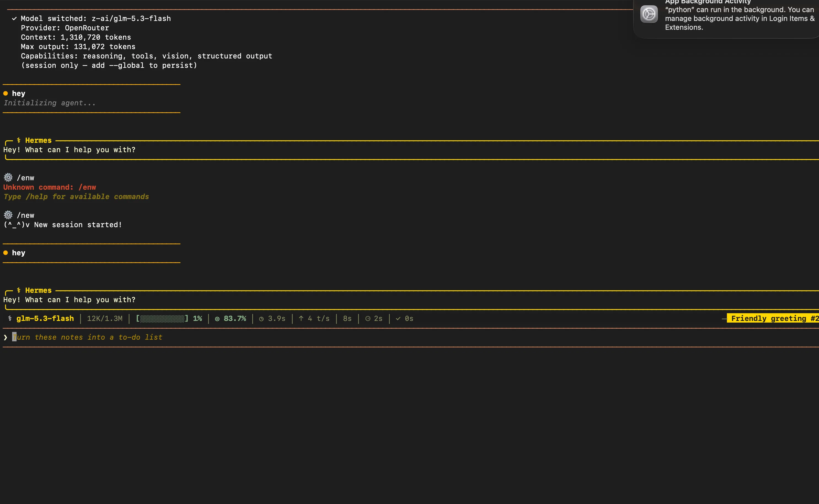
Task: Click the gear icon beside /new
Action: tap(8, 215)
